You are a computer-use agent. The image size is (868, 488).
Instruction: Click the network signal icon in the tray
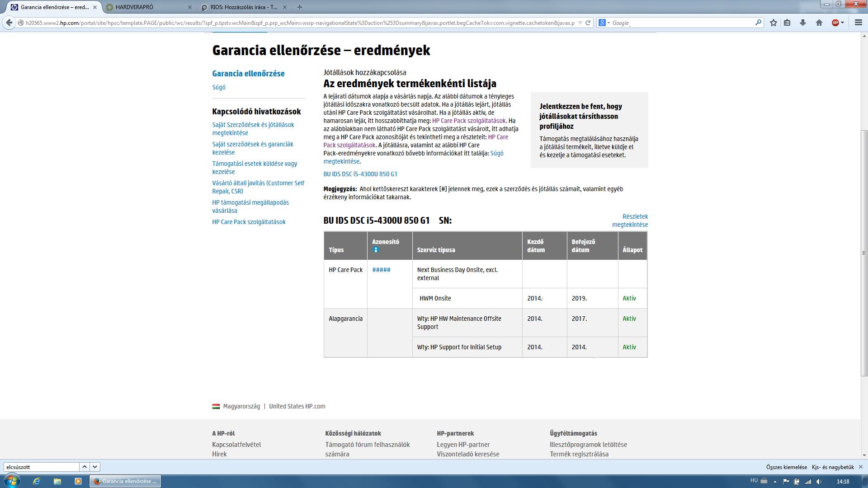(807, 482)
